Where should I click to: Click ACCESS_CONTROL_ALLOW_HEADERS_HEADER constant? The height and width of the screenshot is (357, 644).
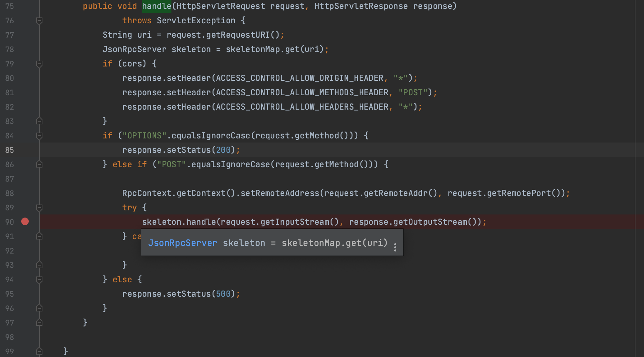tap(302, 107)
